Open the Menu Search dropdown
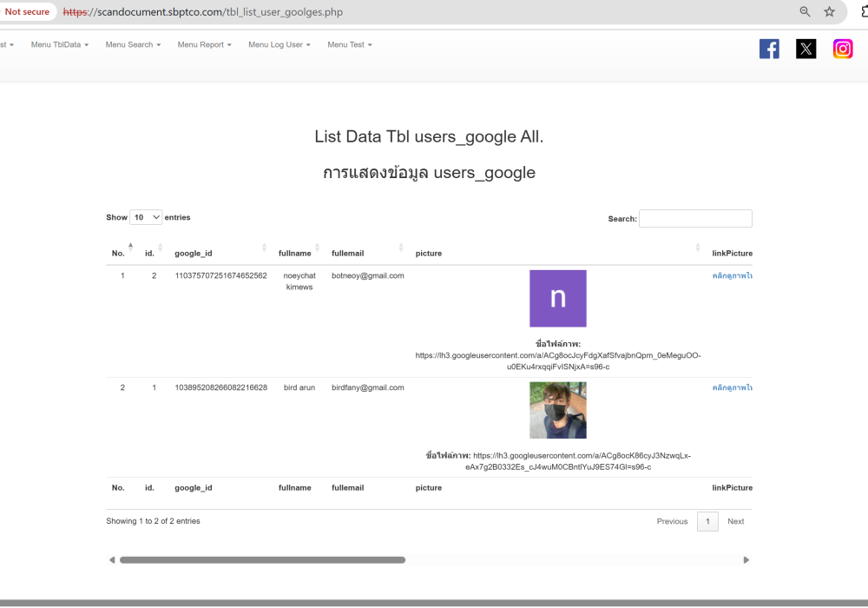 coord(133,44)
